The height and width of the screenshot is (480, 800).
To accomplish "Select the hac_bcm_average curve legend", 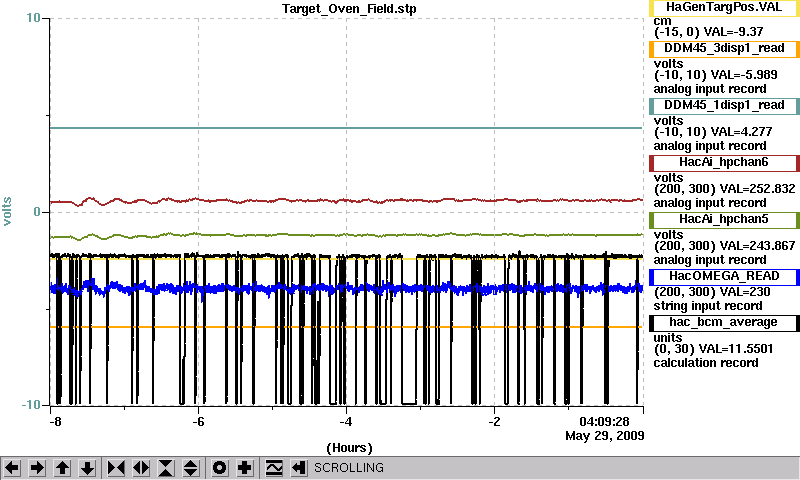I will pyautogui.click(x=724, y=323).
